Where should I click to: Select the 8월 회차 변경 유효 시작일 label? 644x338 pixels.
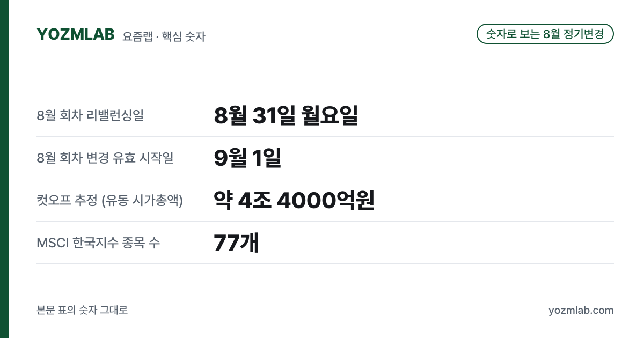pyautogui.click(x=105, y=158)
